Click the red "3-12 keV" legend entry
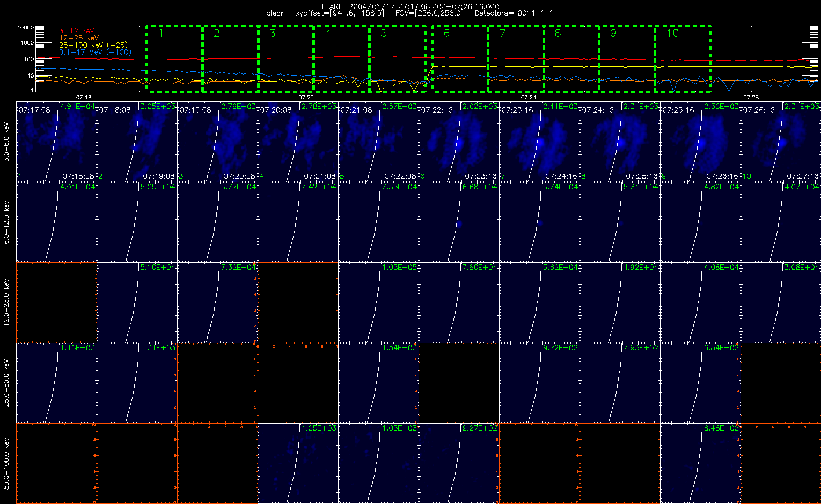 pyautogui.click(x=77, y=31)
